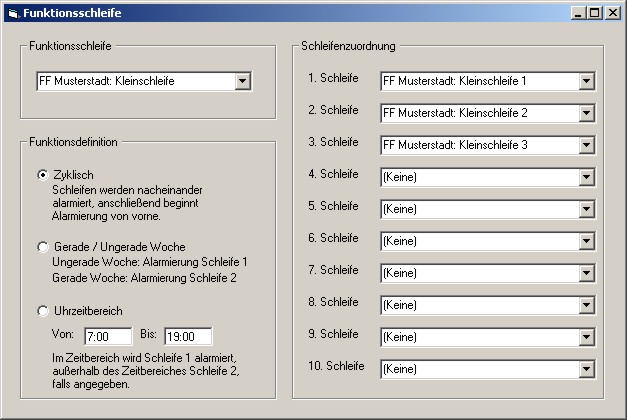Image resolution: width=627 pixels, height=420 pixels.
Task: Click the Funktionsschleife title bar app icon
Action: pyautogui.click(x=12, y=12)
